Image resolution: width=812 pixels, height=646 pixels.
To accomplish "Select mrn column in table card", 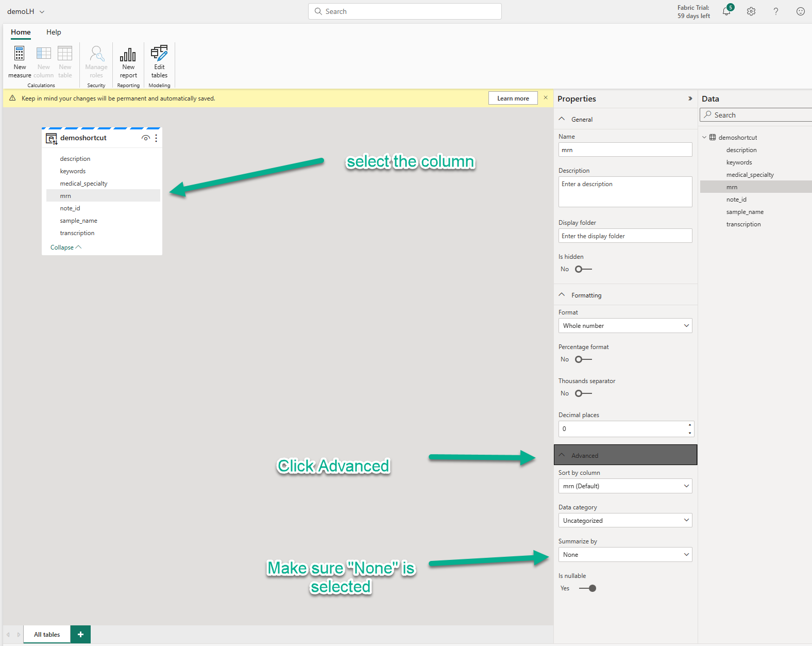I will click(x=103, y=196).
